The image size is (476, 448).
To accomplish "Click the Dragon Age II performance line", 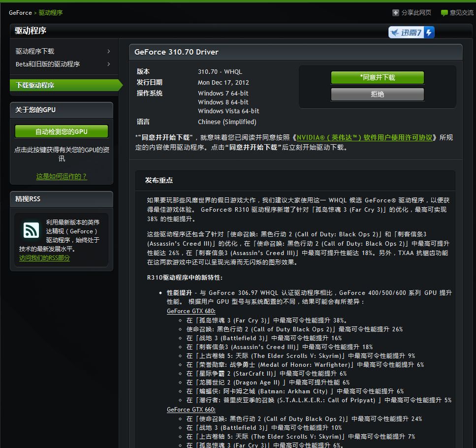I will [268, 383].
